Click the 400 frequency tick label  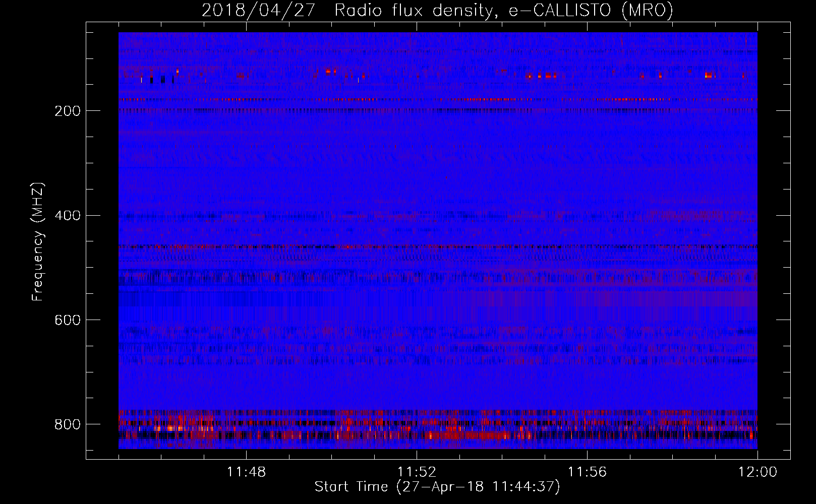68,216
